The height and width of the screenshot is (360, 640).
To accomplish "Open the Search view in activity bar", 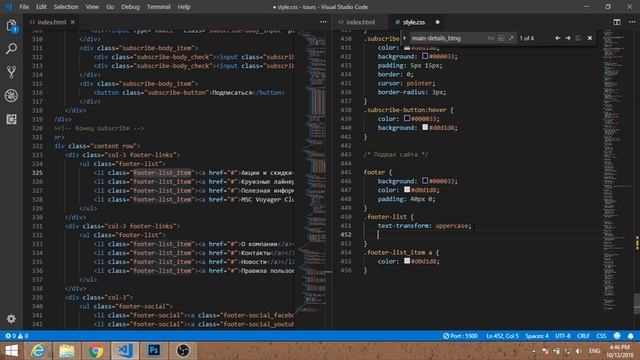I will pos(11,49).
